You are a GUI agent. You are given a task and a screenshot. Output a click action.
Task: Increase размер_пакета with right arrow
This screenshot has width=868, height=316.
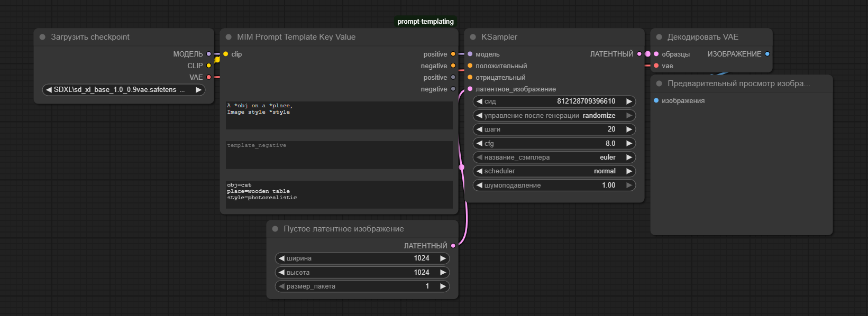pos(443,286)
